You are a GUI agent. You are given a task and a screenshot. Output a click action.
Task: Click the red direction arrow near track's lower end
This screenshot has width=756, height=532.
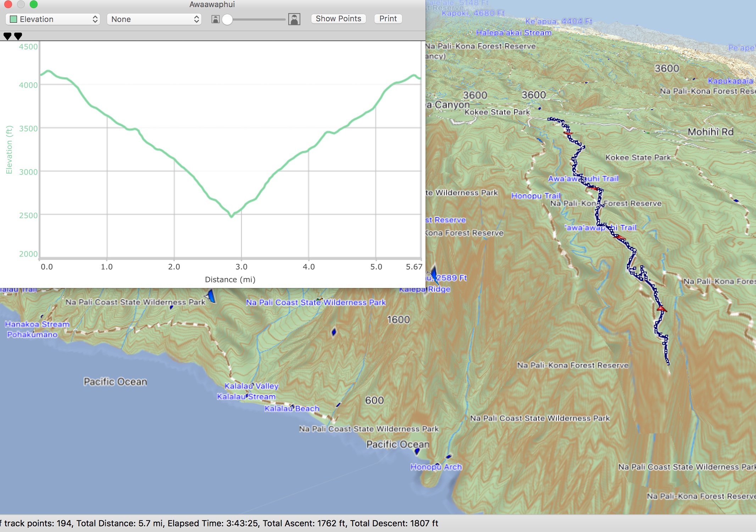tap(661, 309)
